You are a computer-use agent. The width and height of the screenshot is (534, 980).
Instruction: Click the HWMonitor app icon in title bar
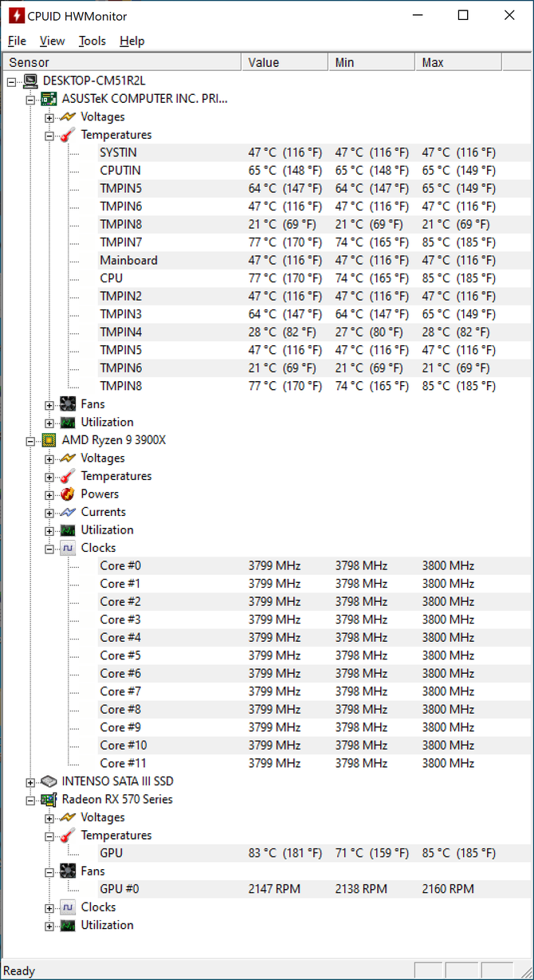pyautogui.click(x=15, y=16)
